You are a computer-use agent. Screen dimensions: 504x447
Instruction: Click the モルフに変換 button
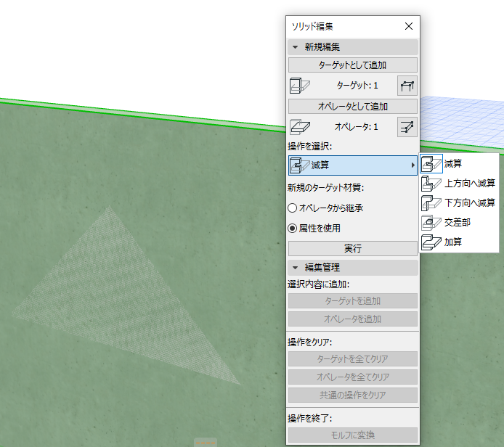353,435
